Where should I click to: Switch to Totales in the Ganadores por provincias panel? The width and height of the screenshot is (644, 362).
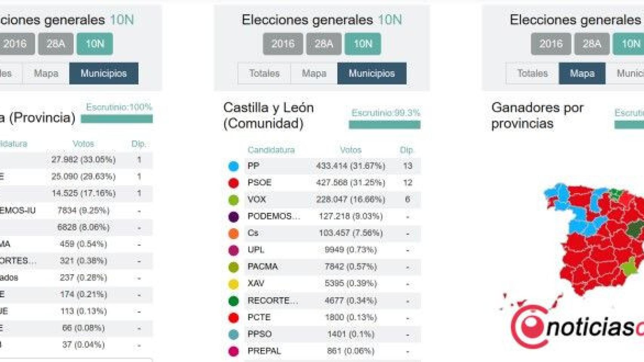[x=532, y=73]
